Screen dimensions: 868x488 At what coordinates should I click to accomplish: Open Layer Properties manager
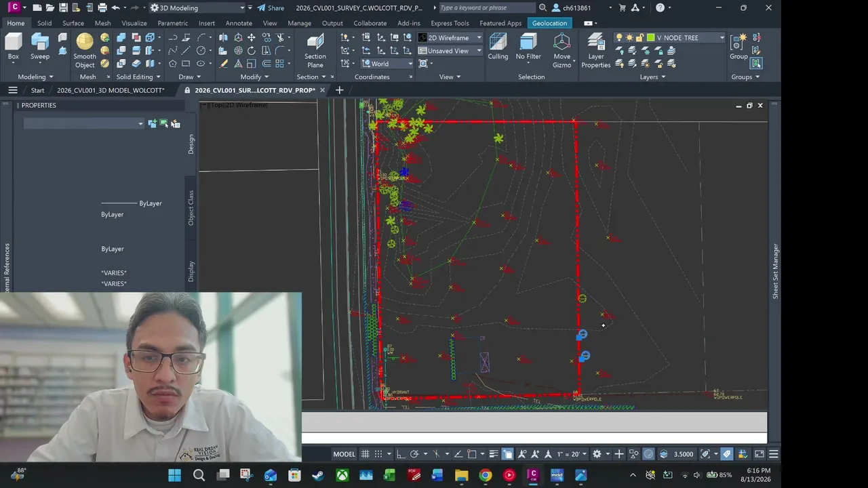tap(596, 51)
